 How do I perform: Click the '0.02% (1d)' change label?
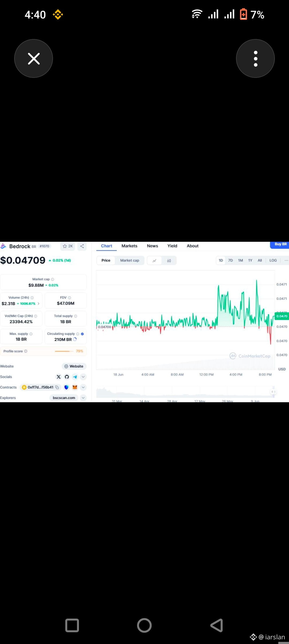coord(60,260)
